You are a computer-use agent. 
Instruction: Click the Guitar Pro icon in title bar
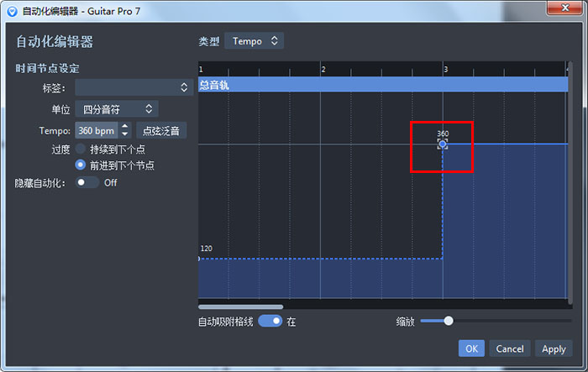[x=10, y=11]
